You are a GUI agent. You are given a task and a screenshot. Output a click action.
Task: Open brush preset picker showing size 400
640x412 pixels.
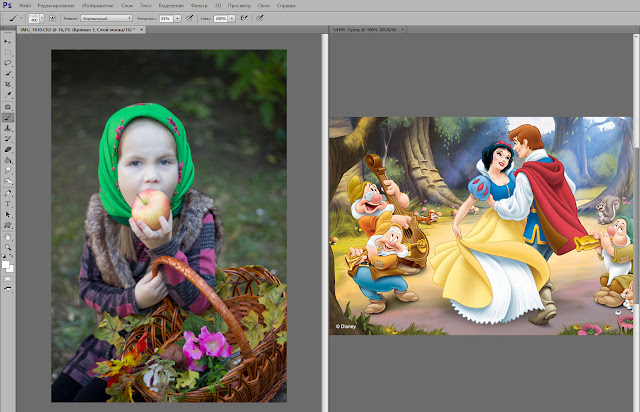[36, 18]
